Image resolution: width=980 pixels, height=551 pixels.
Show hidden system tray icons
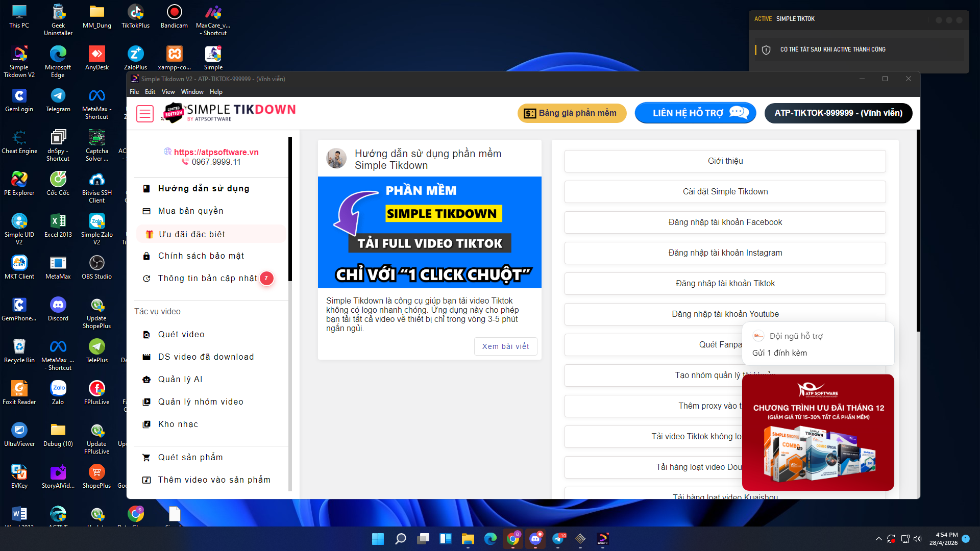(x=878, y=539)
